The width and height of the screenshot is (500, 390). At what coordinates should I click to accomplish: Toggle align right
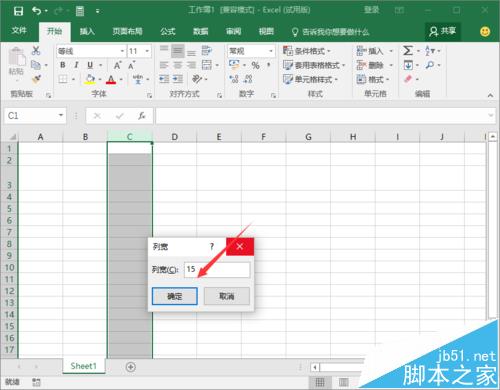click(x=191, y=65)
